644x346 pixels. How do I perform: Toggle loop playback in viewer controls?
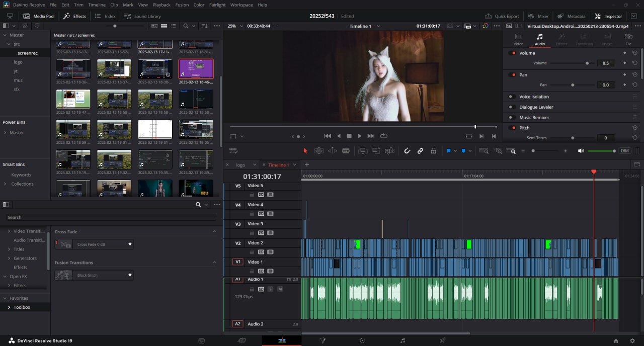(384, 136)
